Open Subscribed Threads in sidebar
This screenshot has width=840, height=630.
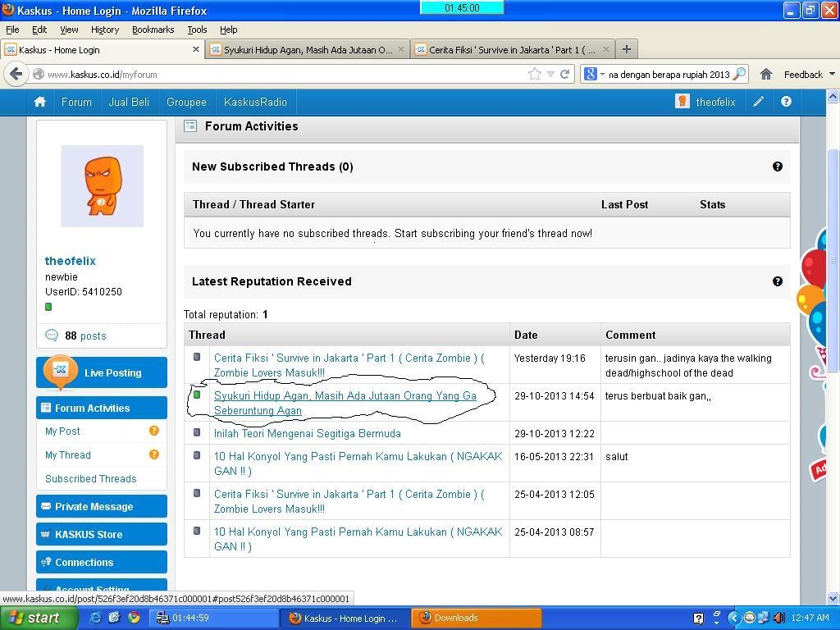click(x=90, y=478)
